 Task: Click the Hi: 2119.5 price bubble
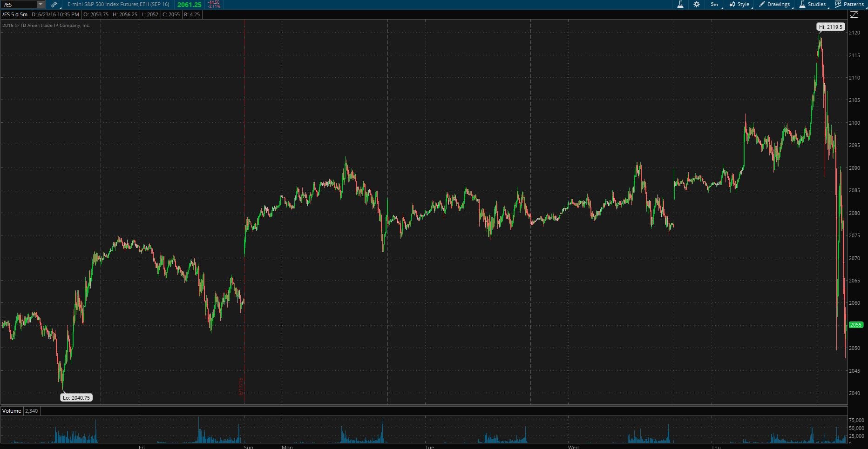click(x=831, y=27)
